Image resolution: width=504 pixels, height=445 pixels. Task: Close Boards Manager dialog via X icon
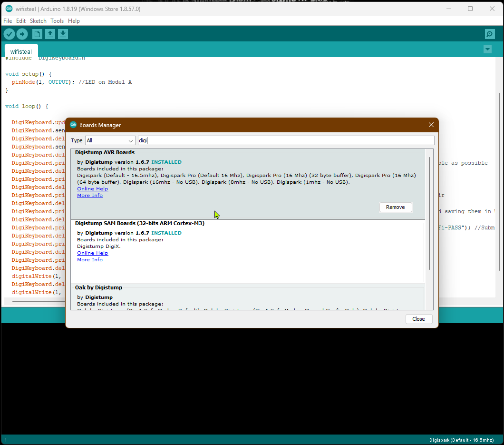pyautogui.click(x=431, y=125)
